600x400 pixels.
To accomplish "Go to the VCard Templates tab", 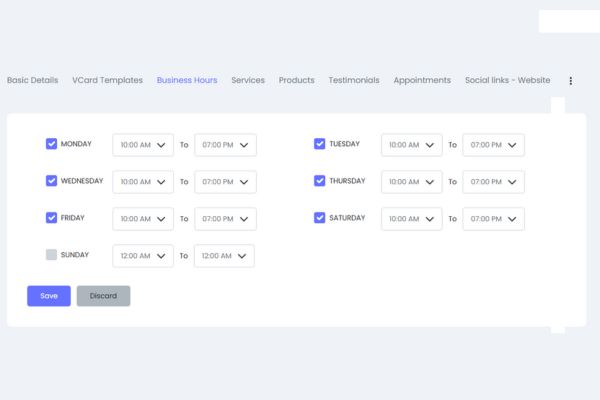I will pyautogui.click(x=107, y=80).
